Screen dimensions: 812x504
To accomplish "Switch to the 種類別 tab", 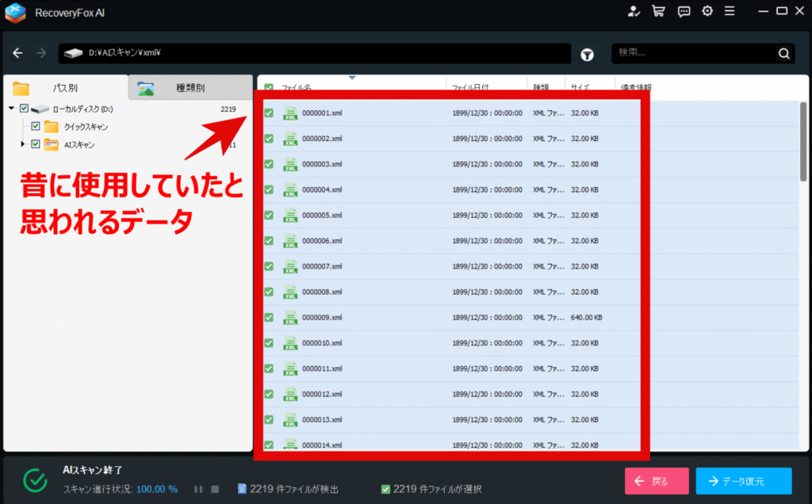I will [x=190, y=88].
